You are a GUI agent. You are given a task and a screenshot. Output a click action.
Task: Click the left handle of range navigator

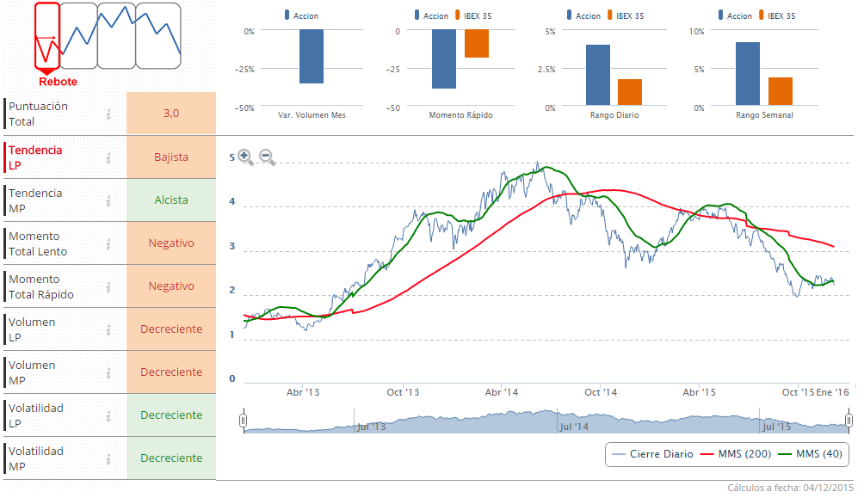pyautogui.click(x=244, y=421)
